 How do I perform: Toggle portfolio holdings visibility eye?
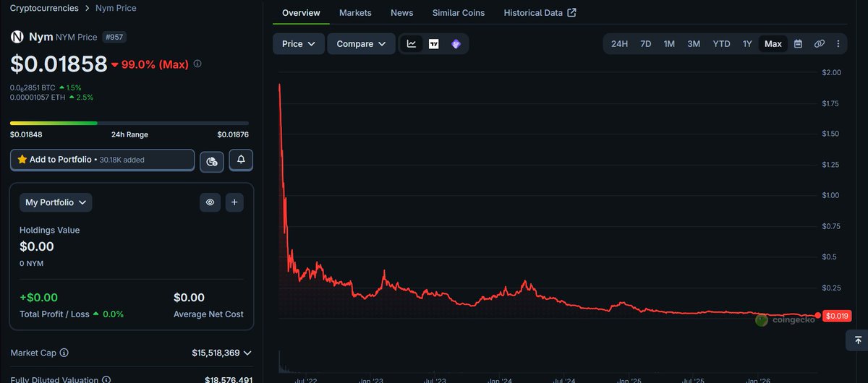coord(210,202)
